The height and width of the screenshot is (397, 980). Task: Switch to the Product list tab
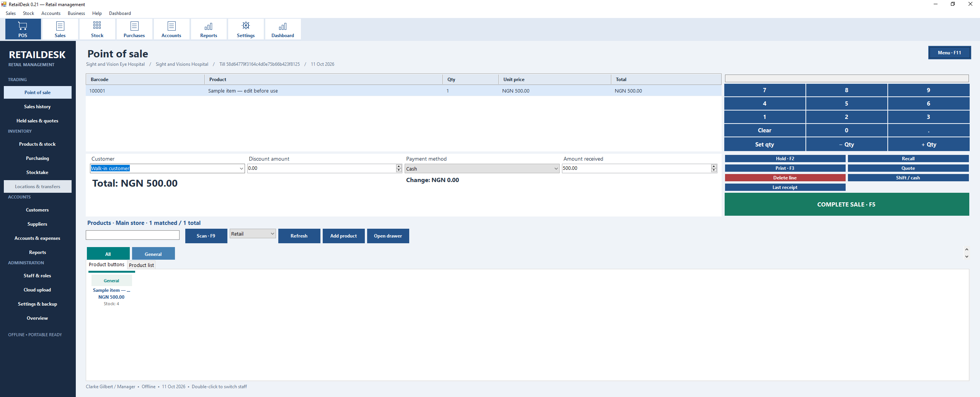[x=141, y=265]
